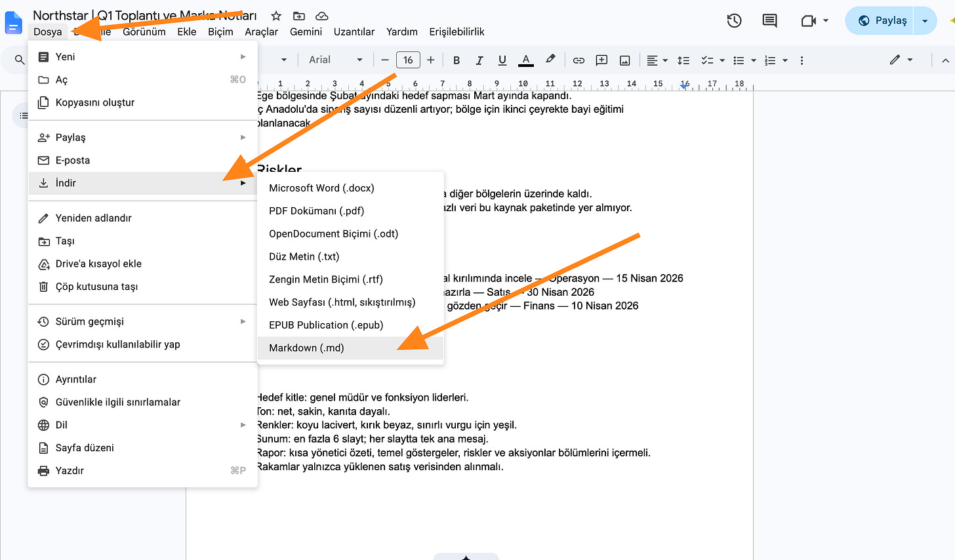The height and width of the screenshot is (560, 955).
Task: Open the share options dropdown arrow
Action: [925, 20]
